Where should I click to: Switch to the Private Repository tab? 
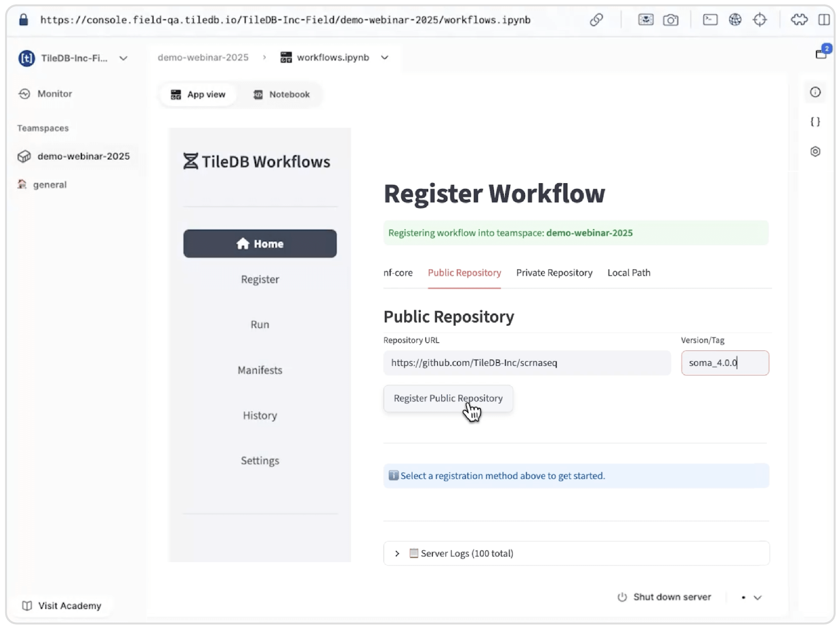click(x=554, y=273)
